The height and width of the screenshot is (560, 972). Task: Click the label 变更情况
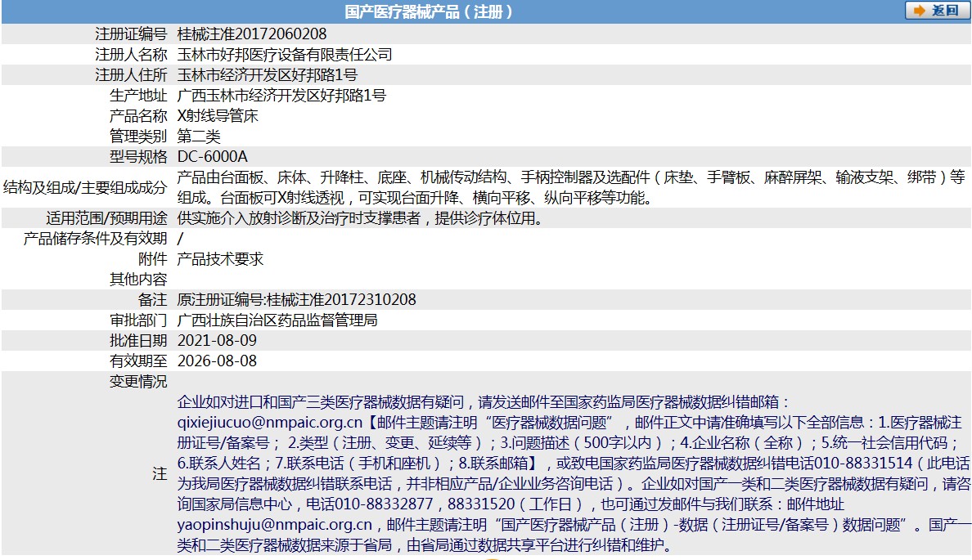click(138, 382)
